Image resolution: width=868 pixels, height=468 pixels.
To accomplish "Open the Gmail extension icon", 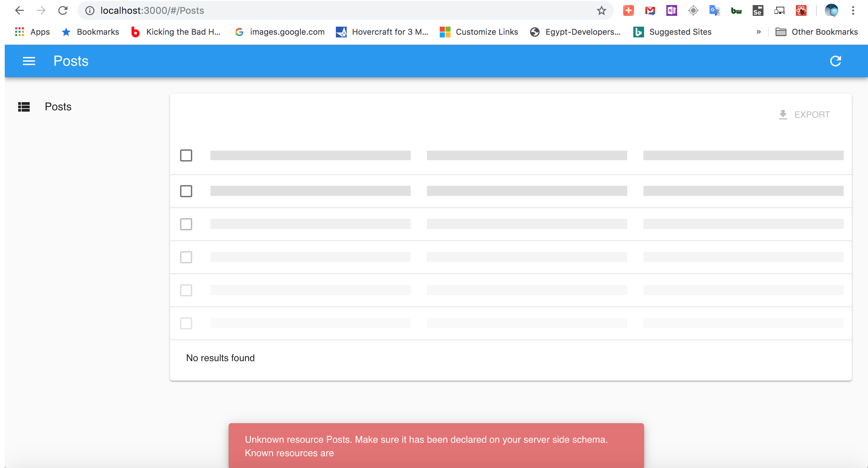I will click(x=650, y=10).
